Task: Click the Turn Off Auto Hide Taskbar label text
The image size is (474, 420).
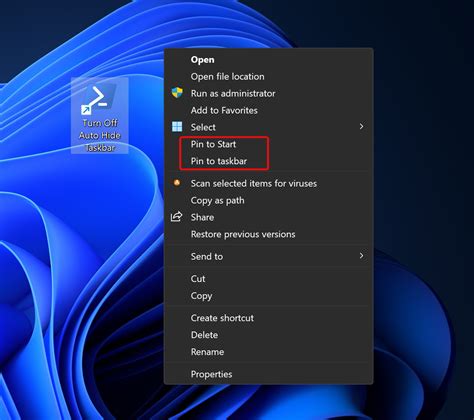Action: pyautogui.click(x=100, y=135)
